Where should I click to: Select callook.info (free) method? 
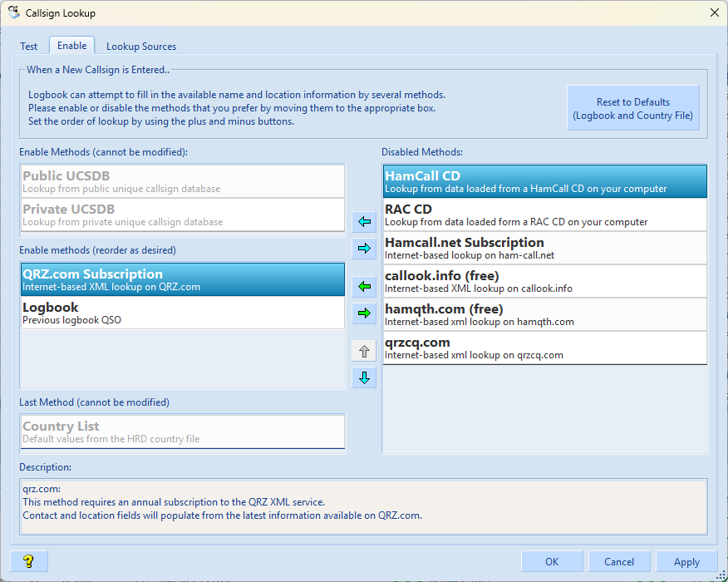click(x=545, y=281)
